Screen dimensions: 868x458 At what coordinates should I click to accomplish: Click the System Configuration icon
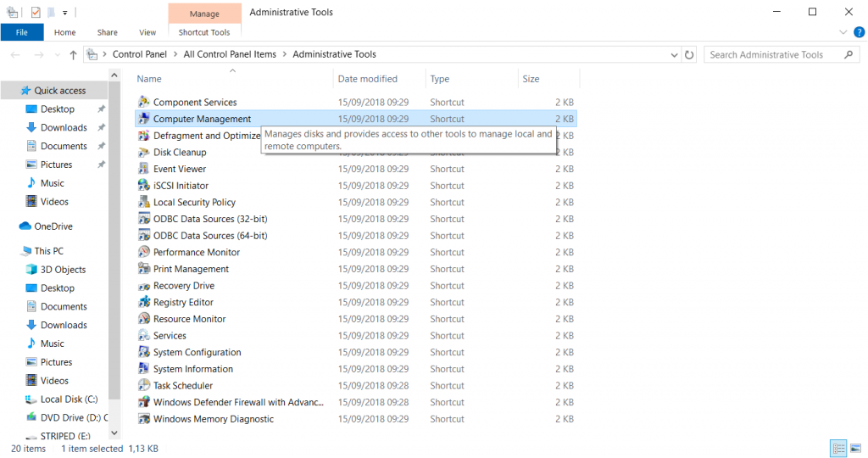point(144,352)
